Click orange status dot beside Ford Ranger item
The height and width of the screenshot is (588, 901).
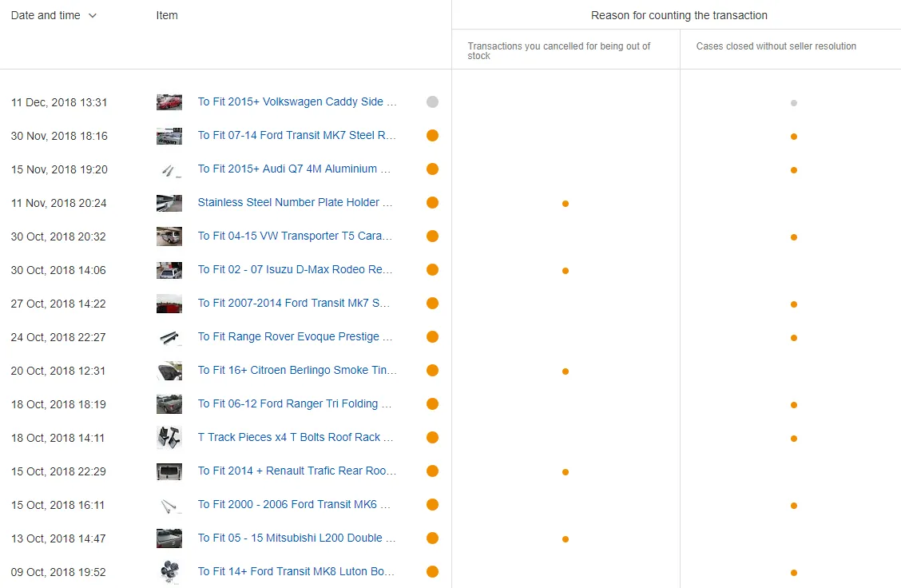pos(433,403)
